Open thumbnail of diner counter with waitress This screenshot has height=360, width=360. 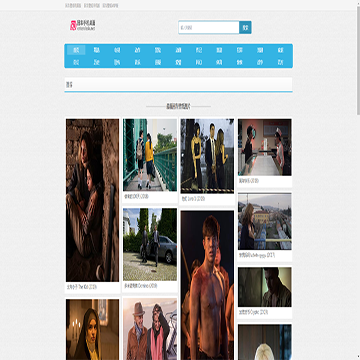coord(265,147)
